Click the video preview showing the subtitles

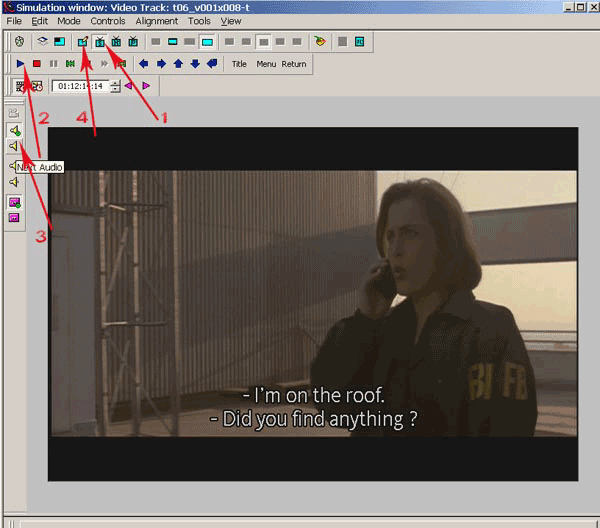(x=313, y=304)
